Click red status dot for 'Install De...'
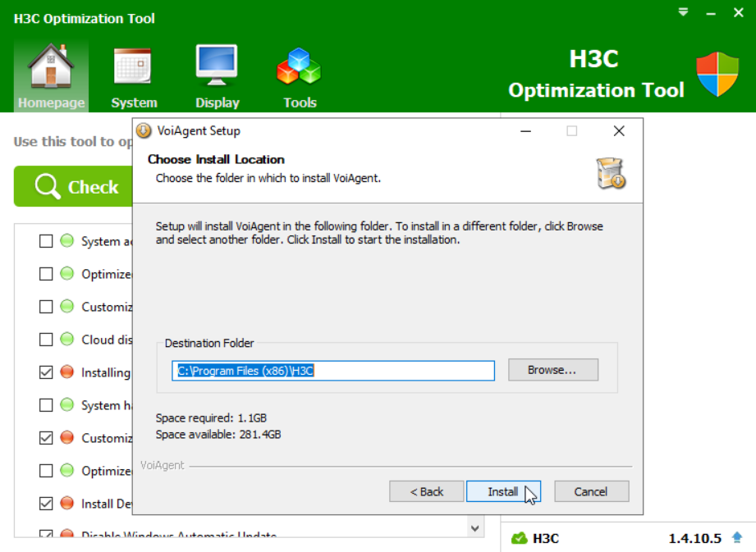The height and width of the screenshot is (552, 756). [x=67, y=503]
